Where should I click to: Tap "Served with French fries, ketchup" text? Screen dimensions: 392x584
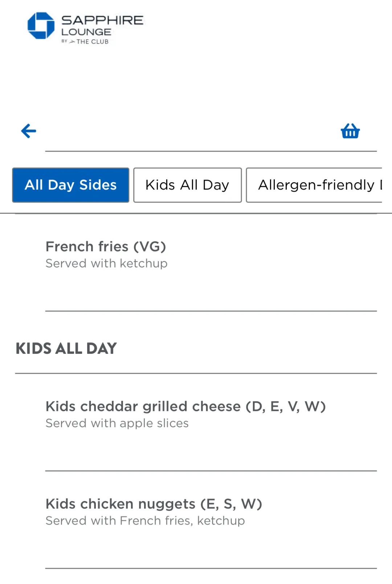click(145, 521)
